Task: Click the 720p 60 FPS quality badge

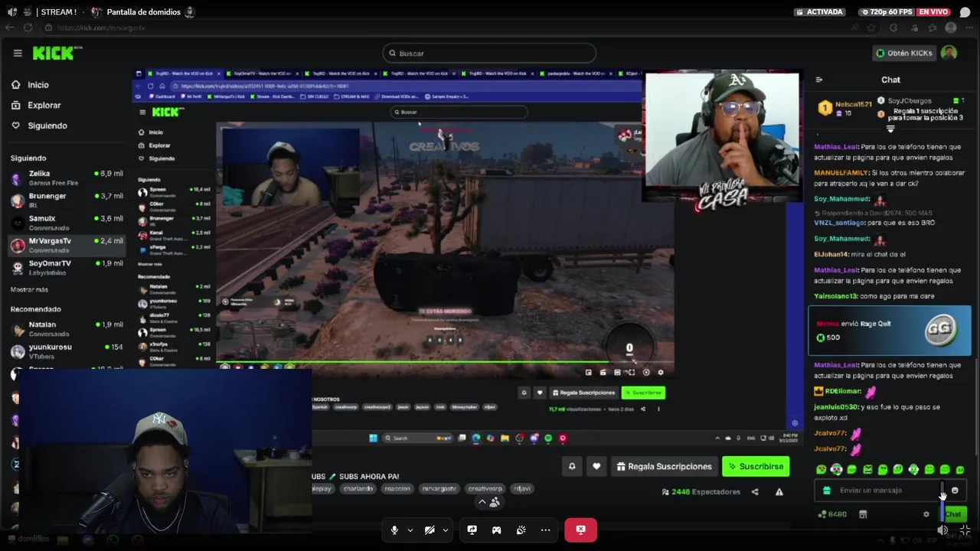Action: [887, 12]
